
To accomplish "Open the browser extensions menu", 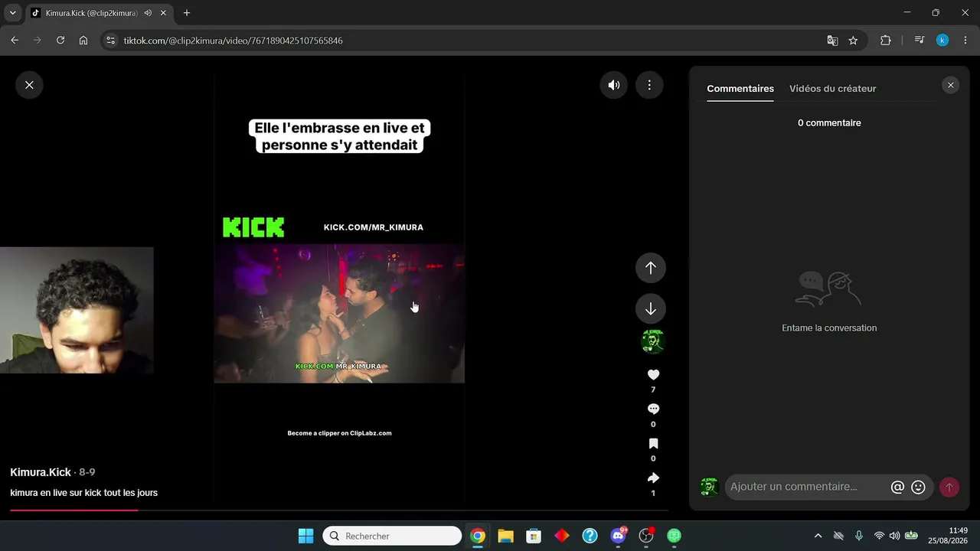I will [x=886, y=41].
